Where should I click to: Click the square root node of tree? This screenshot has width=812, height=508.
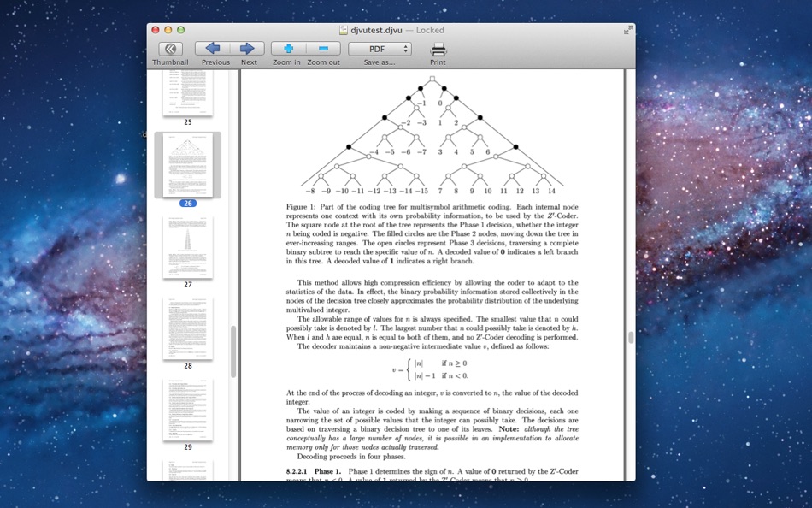[432, 79]
